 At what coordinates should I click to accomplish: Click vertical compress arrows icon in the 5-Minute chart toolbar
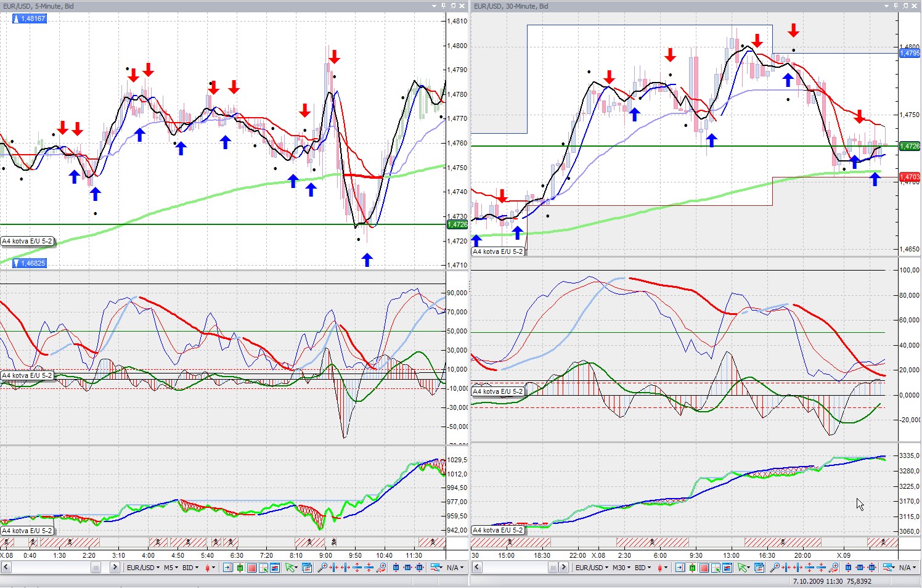369,568
